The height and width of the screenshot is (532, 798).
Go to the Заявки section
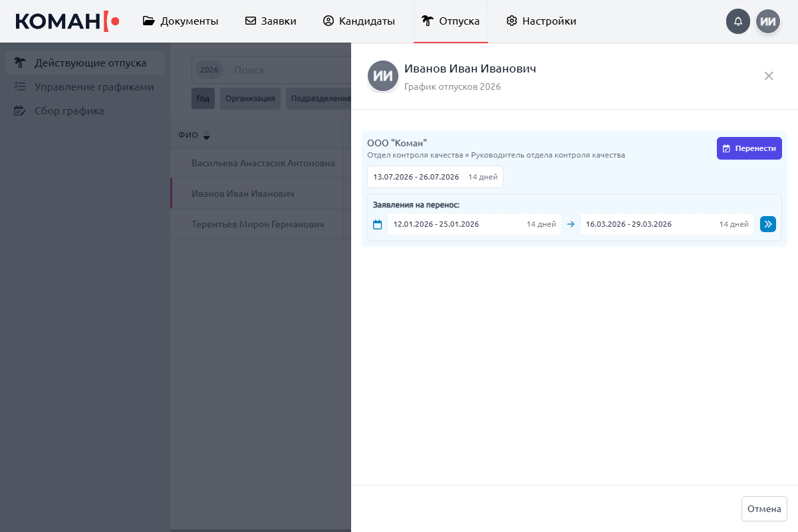[x=271, y=21]
